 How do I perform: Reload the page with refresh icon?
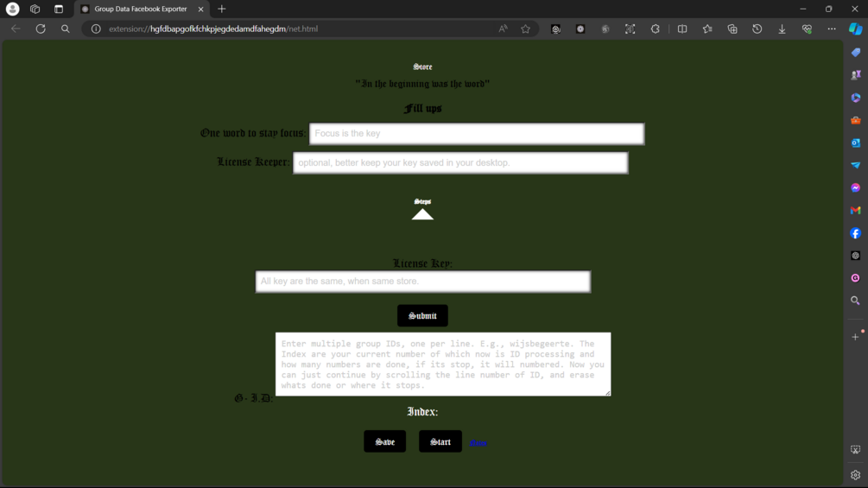[41, 29]
